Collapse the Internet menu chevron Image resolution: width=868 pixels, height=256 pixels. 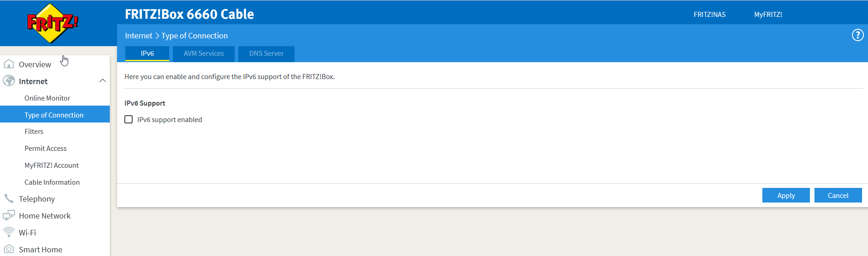pyautogui.click(x=102, y=81)
